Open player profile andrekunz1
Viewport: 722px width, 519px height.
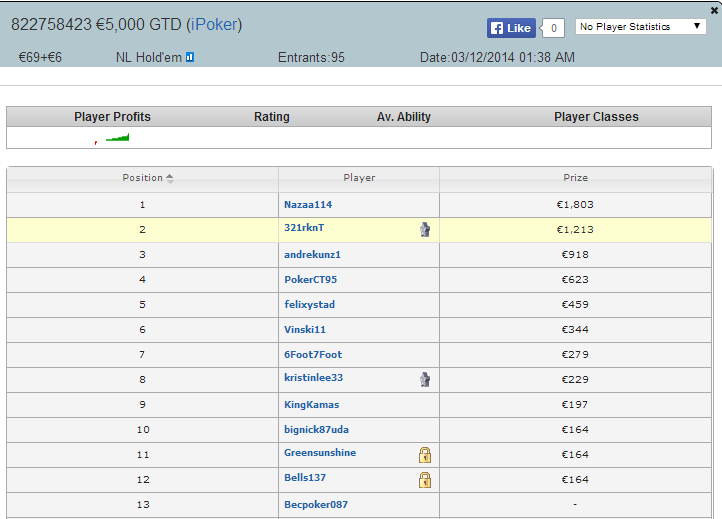(x=312, y=255)
